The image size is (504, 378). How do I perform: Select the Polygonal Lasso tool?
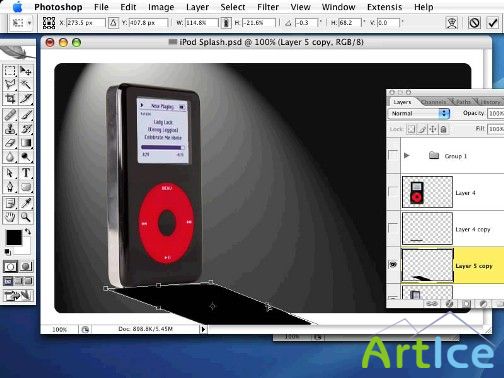[x=10, y=84]
